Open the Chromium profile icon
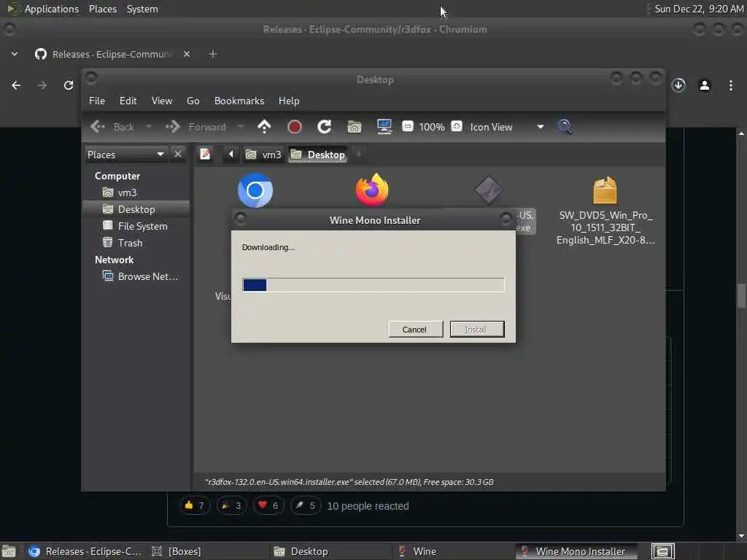 pos(705,85)
